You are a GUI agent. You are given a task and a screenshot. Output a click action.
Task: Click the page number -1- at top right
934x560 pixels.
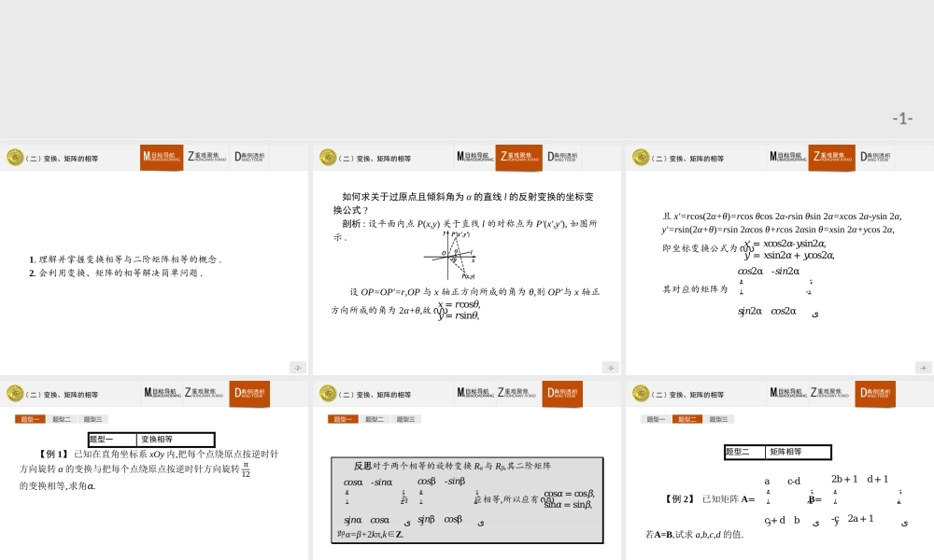[x=901, y=116]
